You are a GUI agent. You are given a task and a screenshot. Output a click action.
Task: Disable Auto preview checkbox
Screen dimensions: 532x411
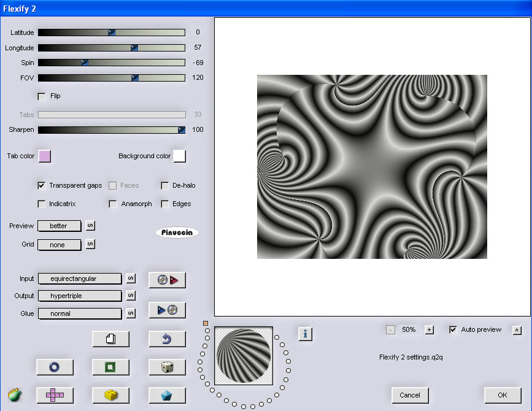[453, 329]
